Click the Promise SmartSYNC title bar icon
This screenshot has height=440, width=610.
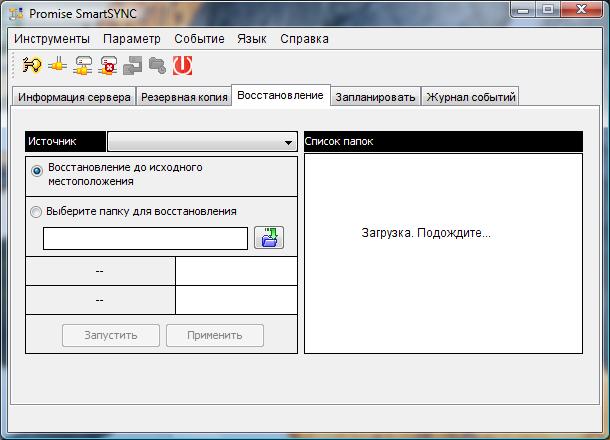(x=17, y=14)
